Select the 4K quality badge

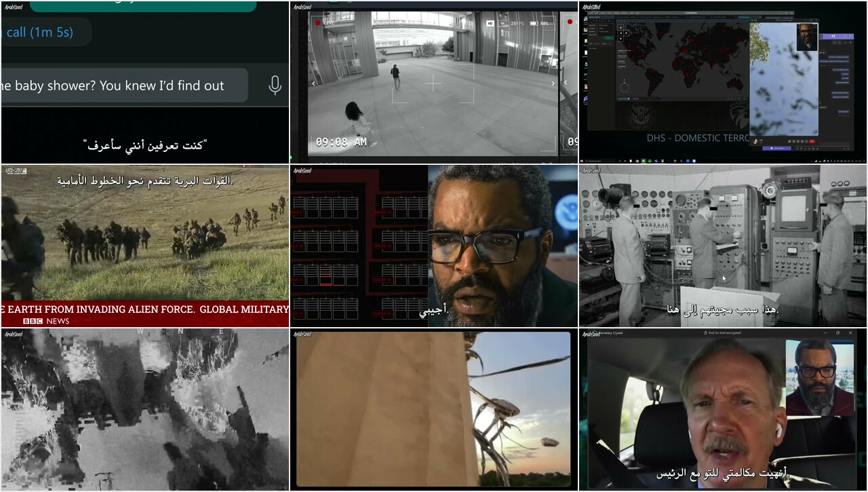[503, 23]
